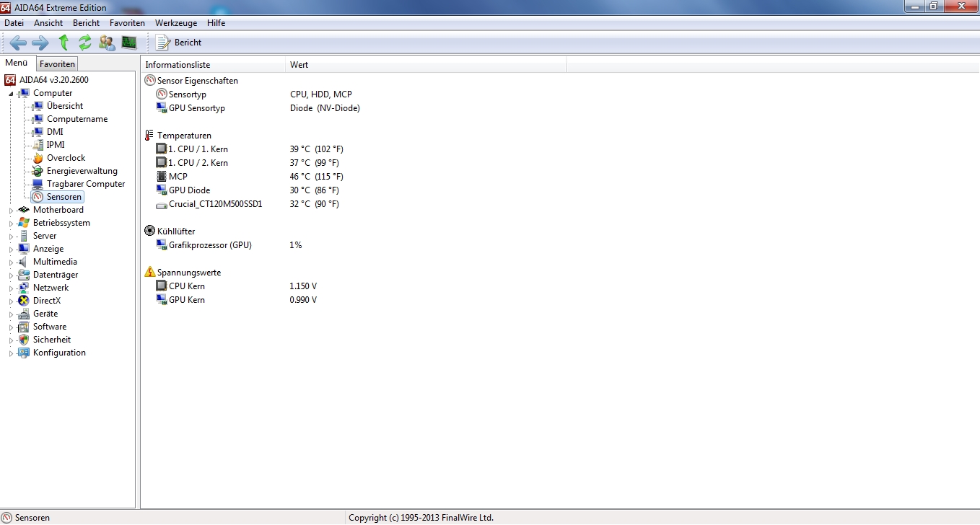Open the Bericht menu in menu bar
Screen dimensions: 980x525
pyautogui.click(x=86, y=23)
